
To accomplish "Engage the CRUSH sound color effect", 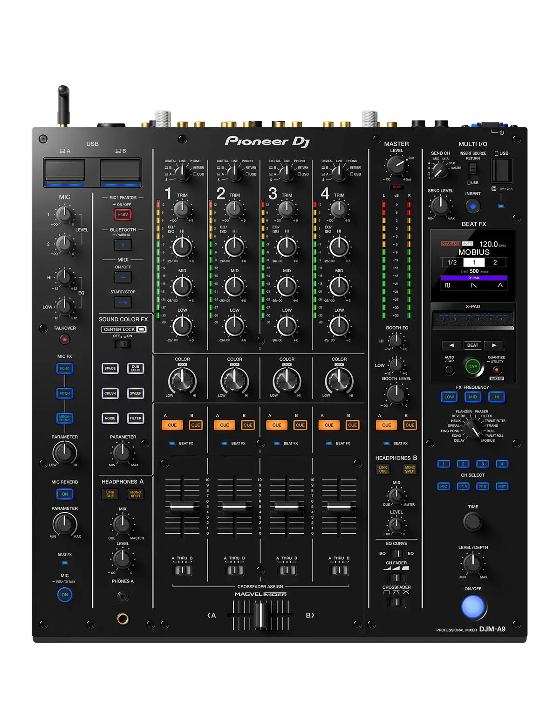I will point(110,393).
